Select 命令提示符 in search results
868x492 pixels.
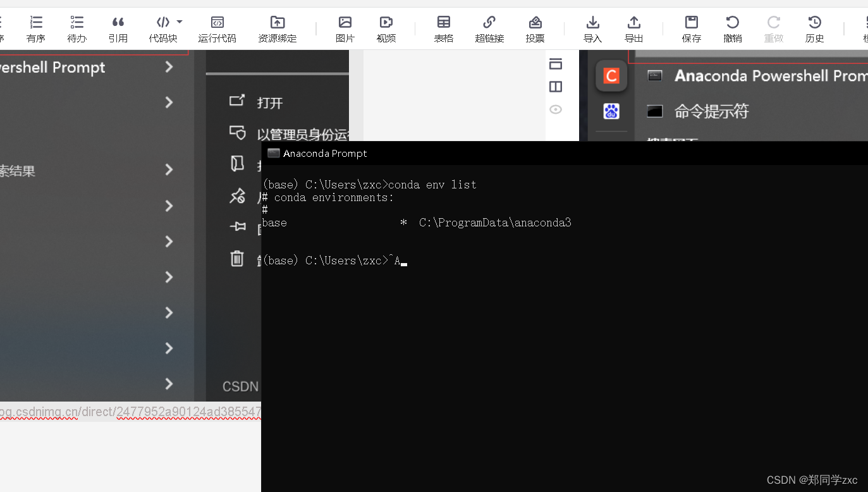pos(711,112)
